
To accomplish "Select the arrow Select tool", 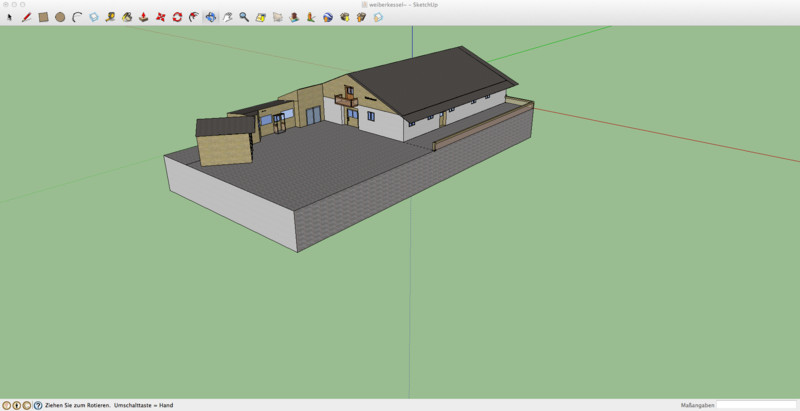I will tap(9, 17).
